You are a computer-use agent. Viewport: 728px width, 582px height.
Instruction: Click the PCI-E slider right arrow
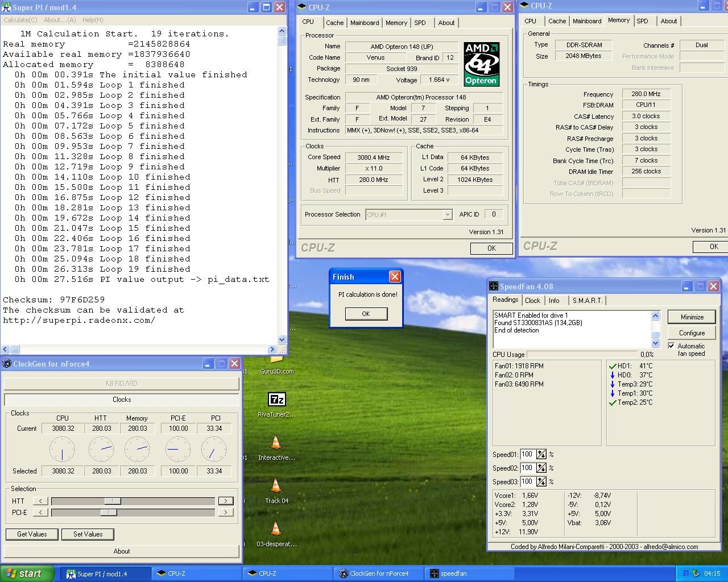pyautogui.click(x=226, y=512)
